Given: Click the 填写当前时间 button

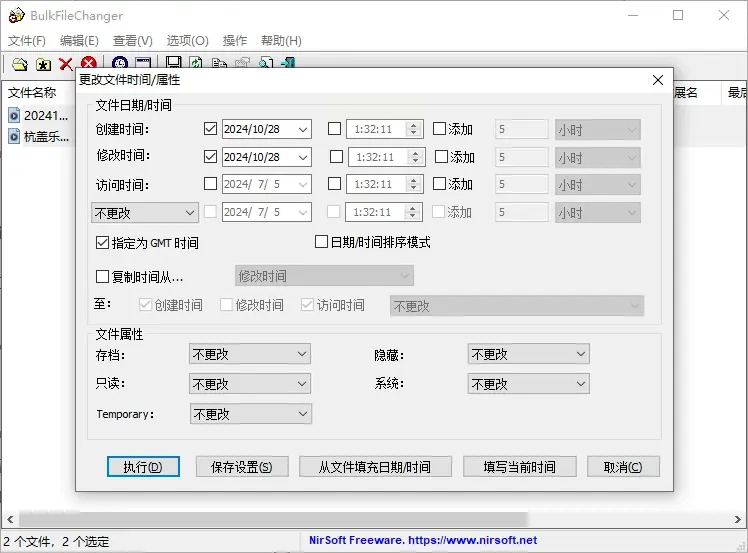Looking at the screenshot, I should (x=521, y=467).
